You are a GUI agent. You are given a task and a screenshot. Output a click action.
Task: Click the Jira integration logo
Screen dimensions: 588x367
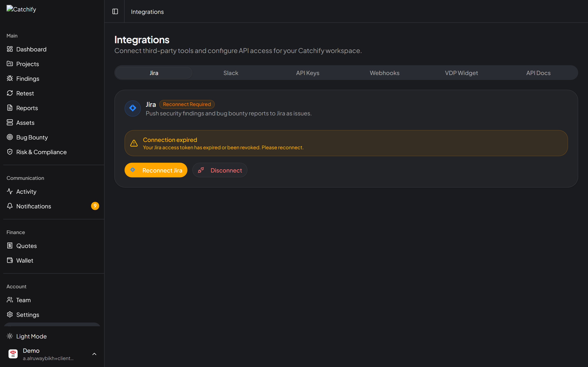point(133,108)
